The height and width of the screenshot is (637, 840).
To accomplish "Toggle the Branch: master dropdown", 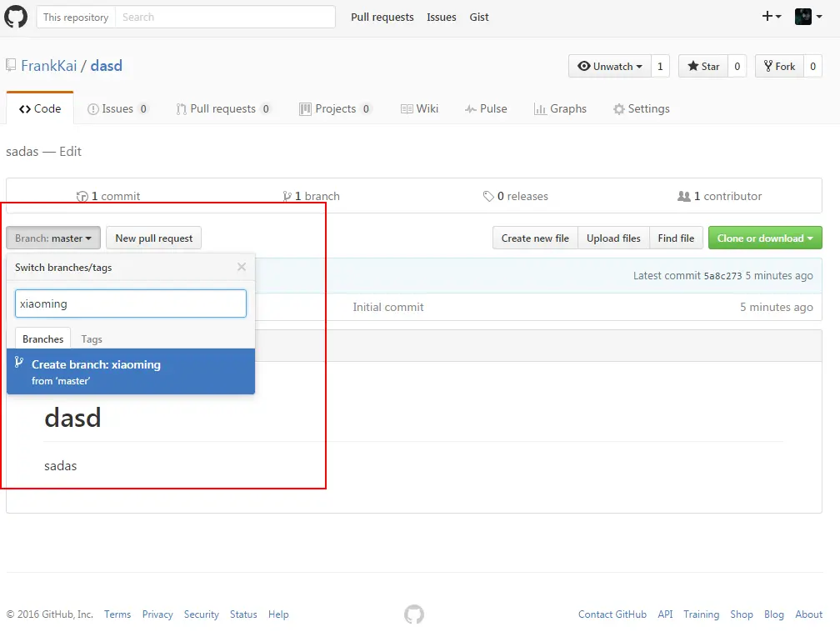I will [53, 238].
